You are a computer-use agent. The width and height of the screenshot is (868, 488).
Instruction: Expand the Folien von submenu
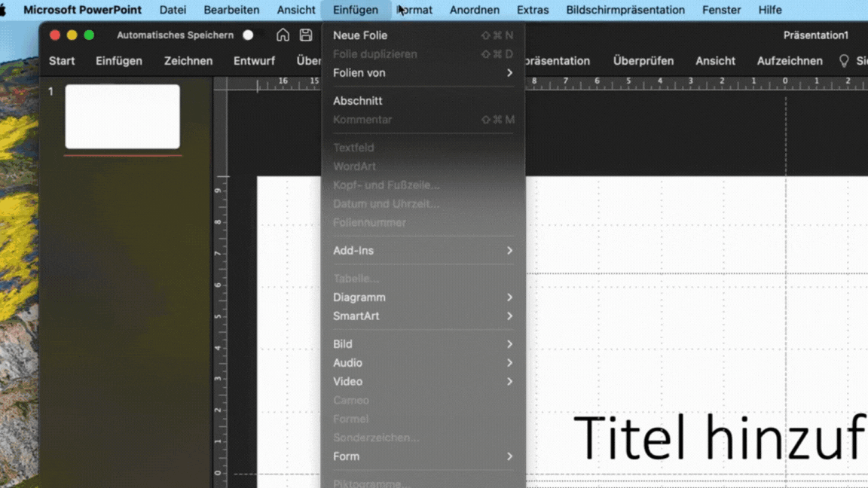pos(423,73)
